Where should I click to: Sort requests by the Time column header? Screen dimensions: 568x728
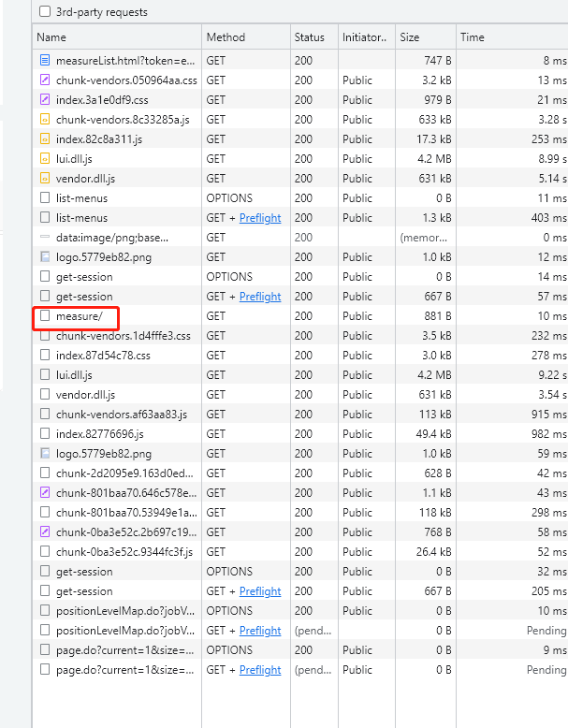pyautogui.click(x=472, y=37)
